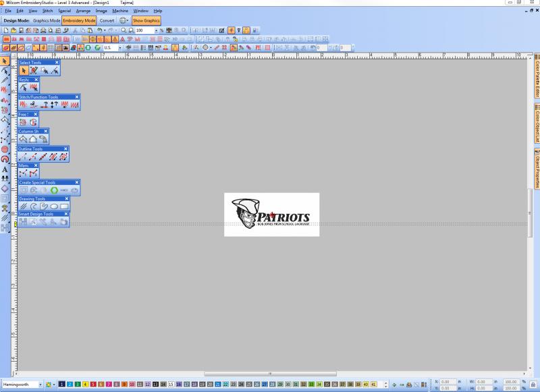Expand the Color-Object List side panel
The image size is (540, 392).
coord(537,123)
